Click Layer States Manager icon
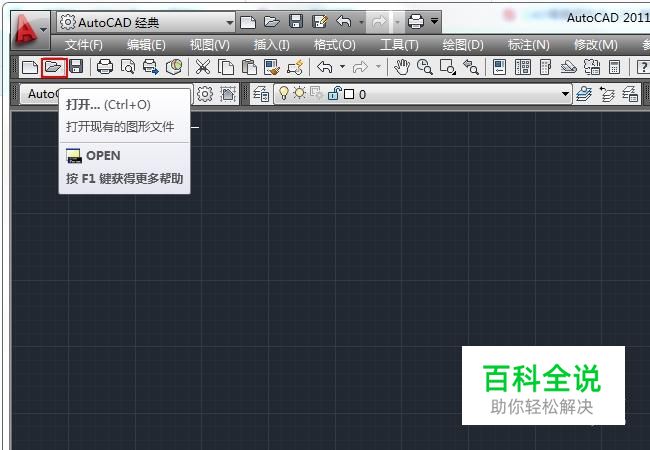Screen dimensions: 650x450 pos(630,94)
